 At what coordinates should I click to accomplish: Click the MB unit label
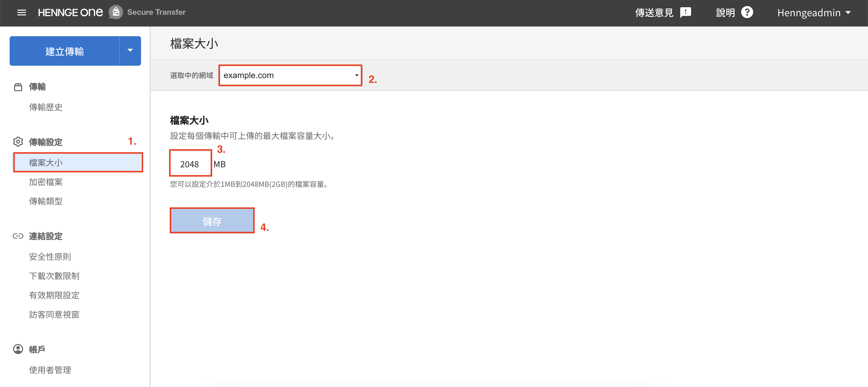(220, 164)
